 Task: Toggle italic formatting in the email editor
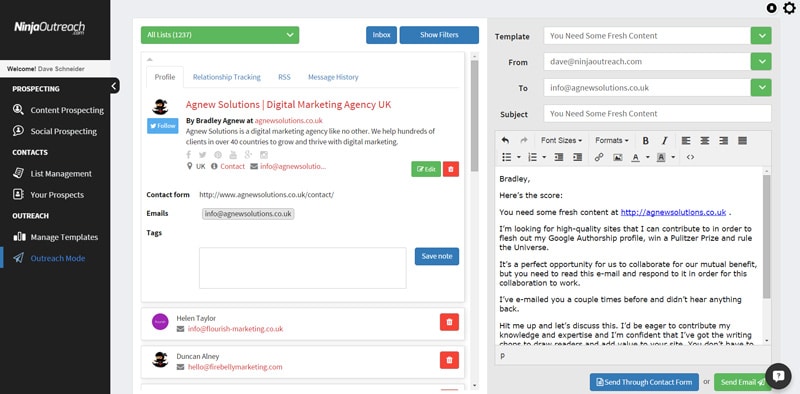664,141
